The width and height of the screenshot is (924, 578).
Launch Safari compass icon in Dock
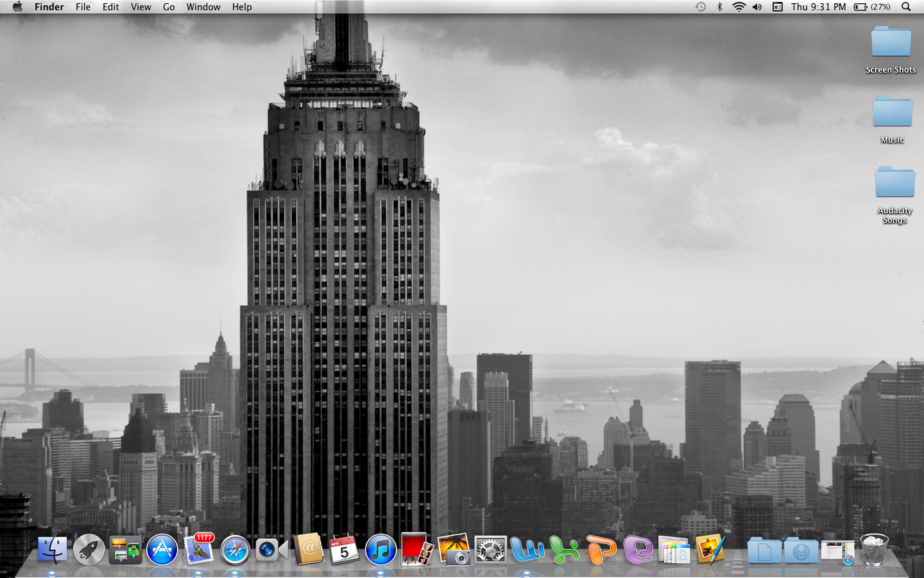click(235, 550)
